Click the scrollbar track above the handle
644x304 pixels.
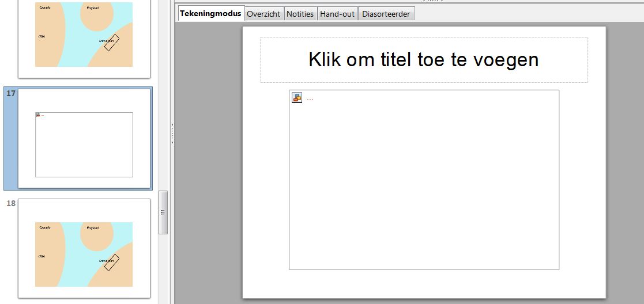pyautogui.click(x=163, y=94)
